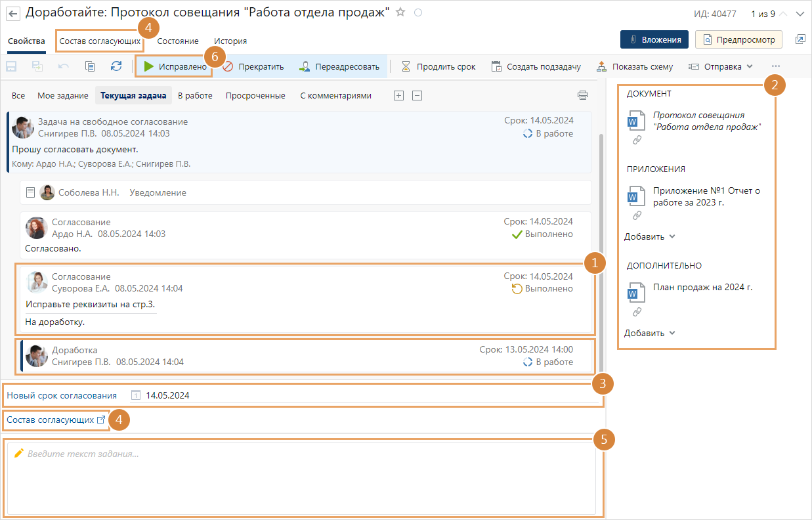The image size is (812, 520).
Task: Collapse all items with the minus icon
Action: [x=417, y=95]
